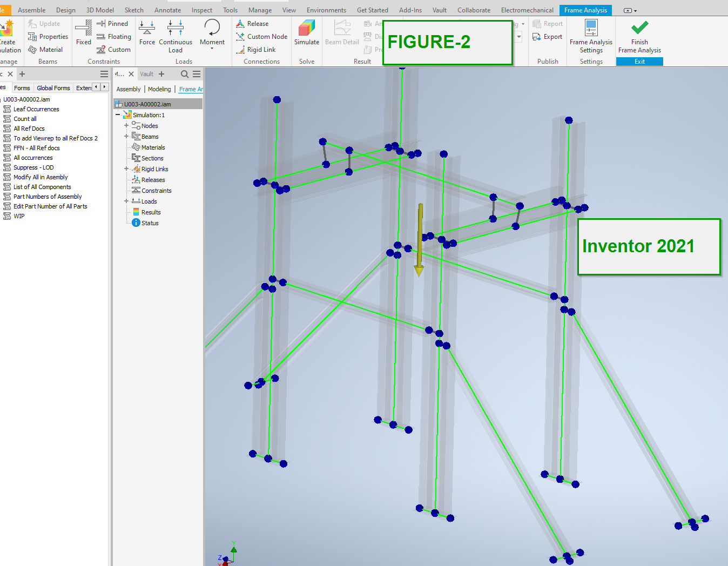Open the Beam Detail result
This screenshot has width=728, height=566.
[342, 32]
